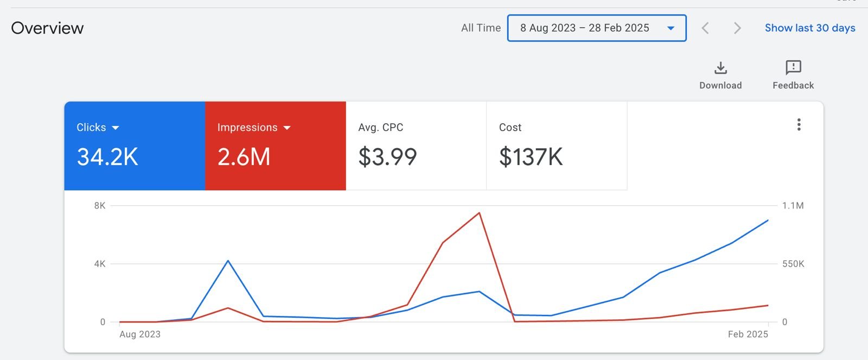Click the first blue clicks spike near 4K

[228, 261]
